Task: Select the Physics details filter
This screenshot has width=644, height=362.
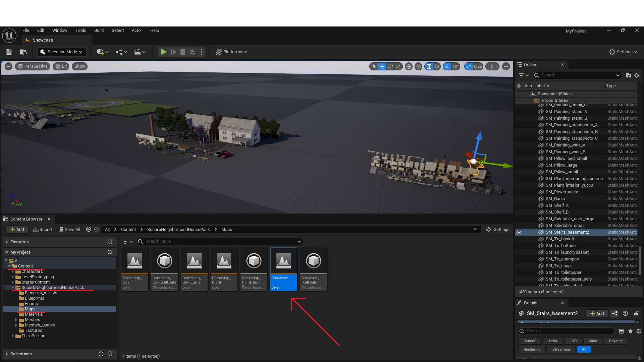Action: [615, 341]
